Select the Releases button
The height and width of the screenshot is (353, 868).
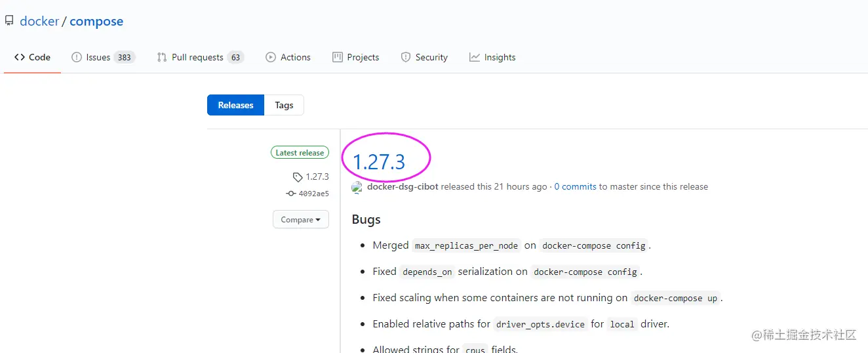pos(235,105)
